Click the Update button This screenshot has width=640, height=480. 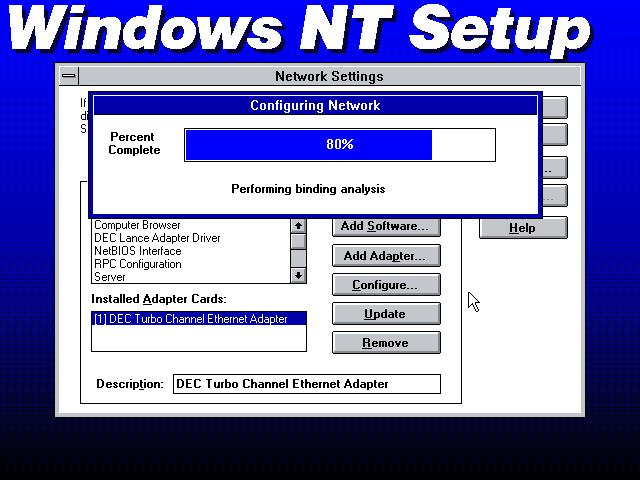(386, 313)
